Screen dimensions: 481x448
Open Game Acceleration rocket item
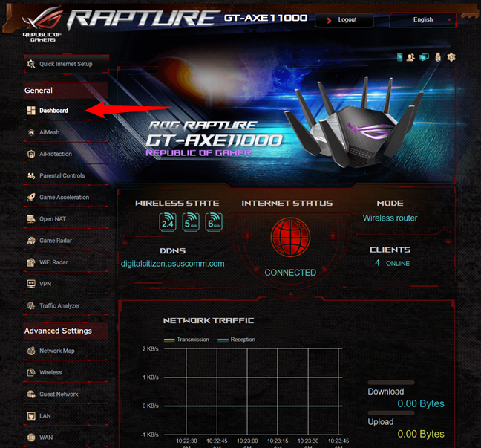tap(65, 198)
